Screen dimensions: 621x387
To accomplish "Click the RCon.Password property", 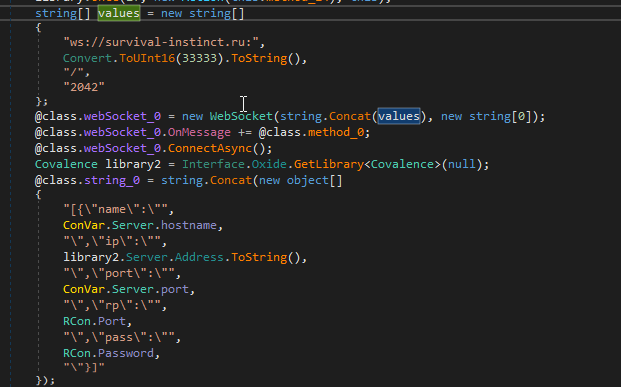I will 109,353.
